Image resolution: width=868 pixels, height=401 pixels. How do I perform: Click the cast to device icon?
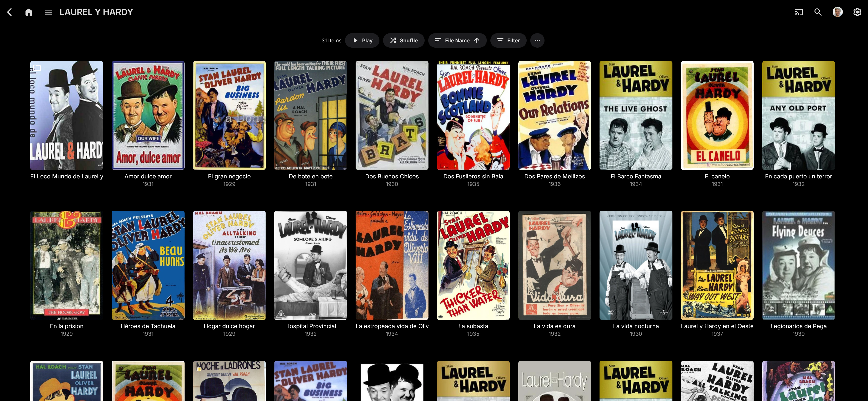coord(798,12)
